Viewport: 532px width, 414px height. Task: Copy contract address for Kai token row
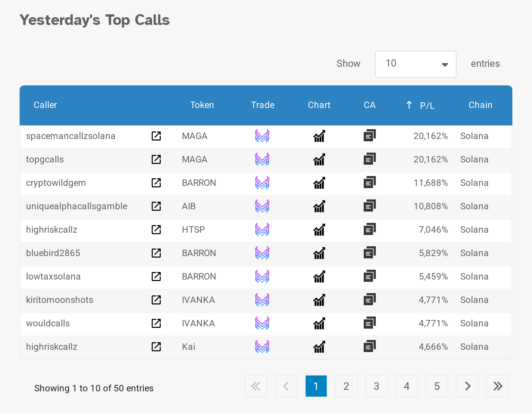(x=370, y=346)
